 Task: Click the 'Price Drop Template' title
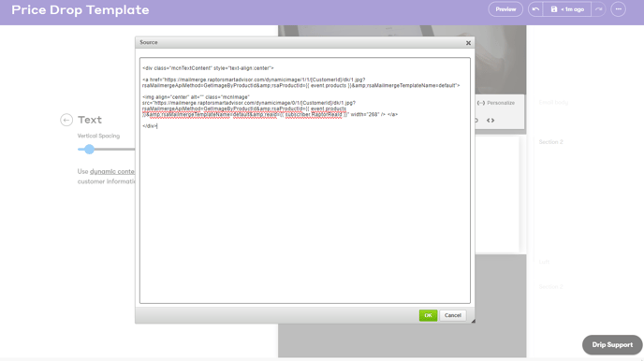[80, 10]
